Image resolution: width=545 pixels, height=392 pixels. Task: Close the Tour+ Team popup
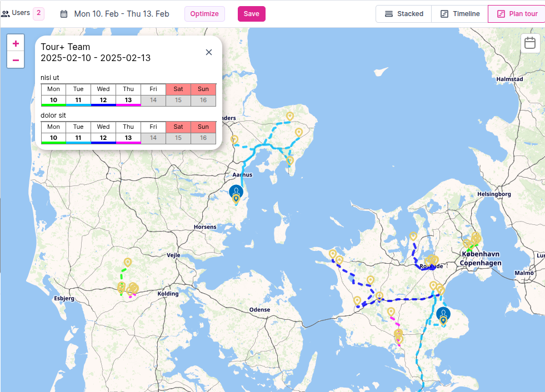[x=209, y=52]
